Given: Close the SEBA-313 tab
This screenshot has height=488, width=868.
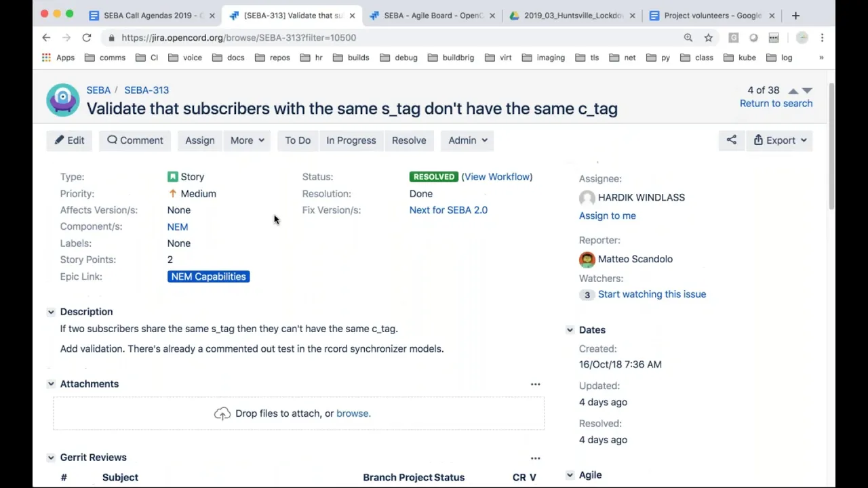Looking at the screenshot, I should pyautogui.click(x=352, y=16).
